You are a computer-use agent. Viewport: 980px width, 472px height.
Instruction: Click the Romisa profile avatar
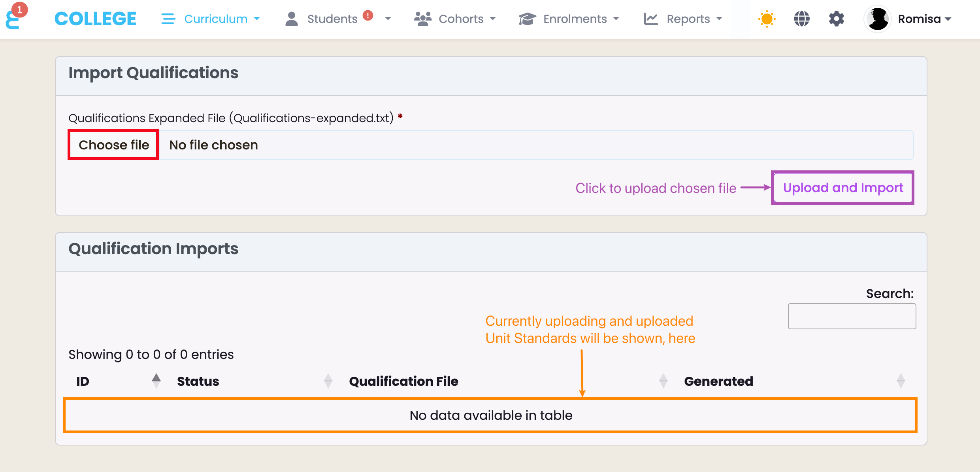[x=877, y=19]
